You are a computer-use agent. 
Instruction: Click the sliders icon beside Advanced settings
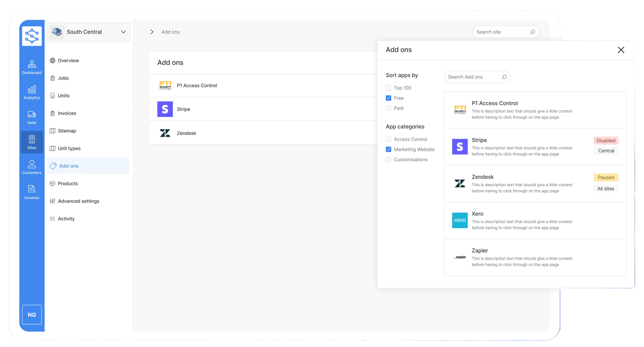[52, 201]
